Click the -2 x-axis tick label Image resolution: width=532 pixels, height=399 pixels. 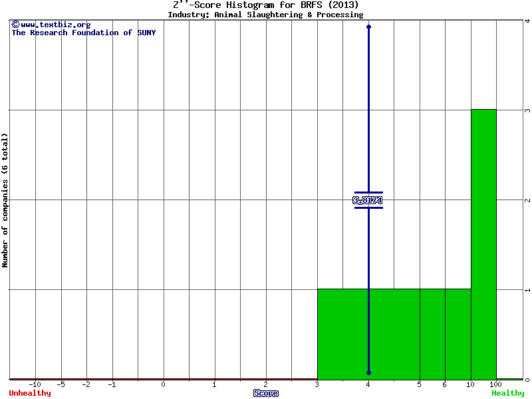coord(86,384)
